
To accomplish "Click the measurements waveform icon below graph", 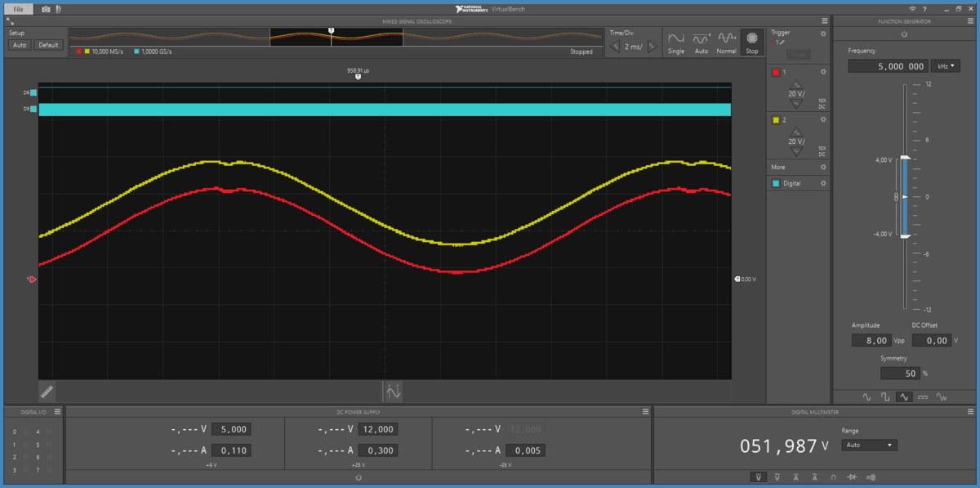I will (x=393, y=391).
